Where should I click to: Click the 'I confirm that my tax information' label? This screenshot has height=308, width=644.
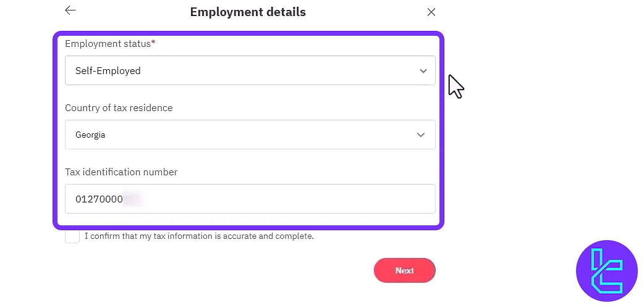[199, 236]
